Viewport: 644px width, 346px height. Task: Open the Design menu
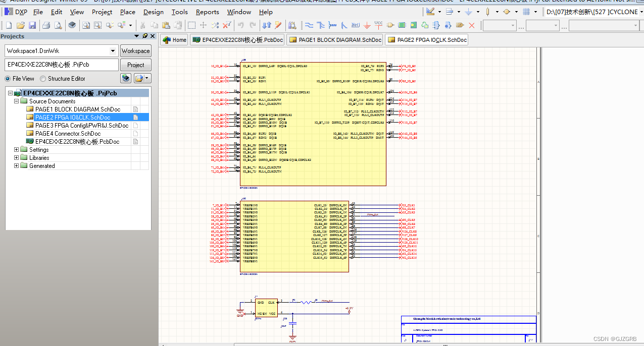click(x=153, y=12)
